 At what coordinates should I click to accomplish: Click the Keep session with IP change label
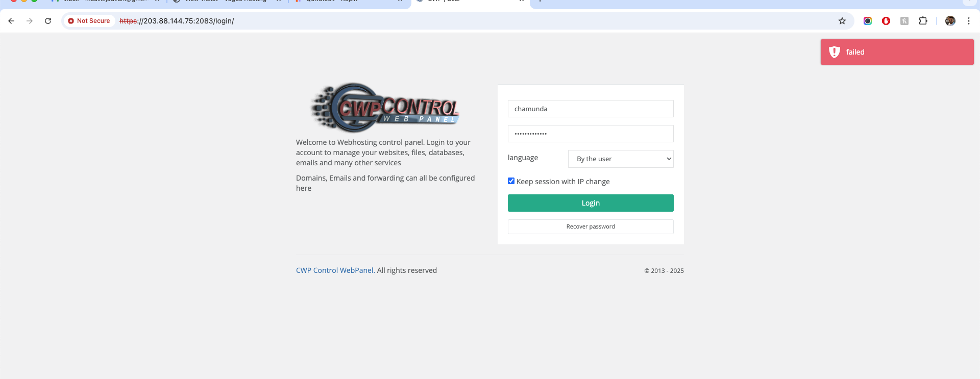pos(563,182)
